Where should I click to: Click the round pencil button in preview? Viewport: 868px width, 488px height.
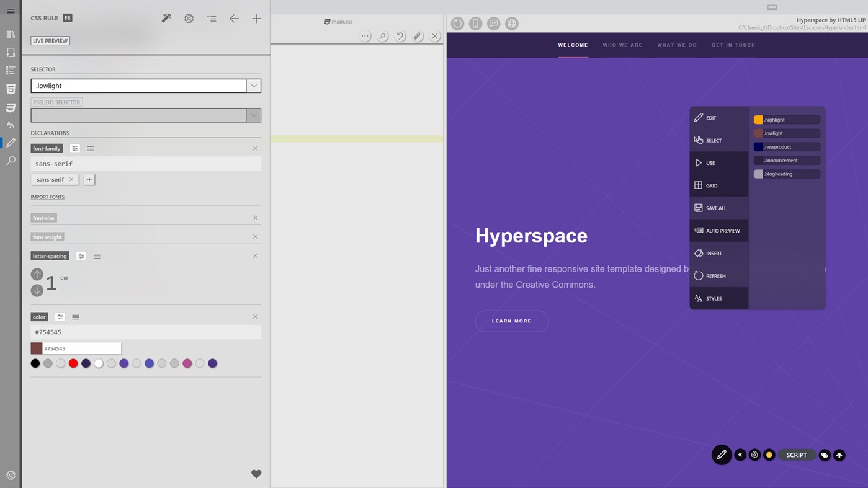tap(722, 455)
